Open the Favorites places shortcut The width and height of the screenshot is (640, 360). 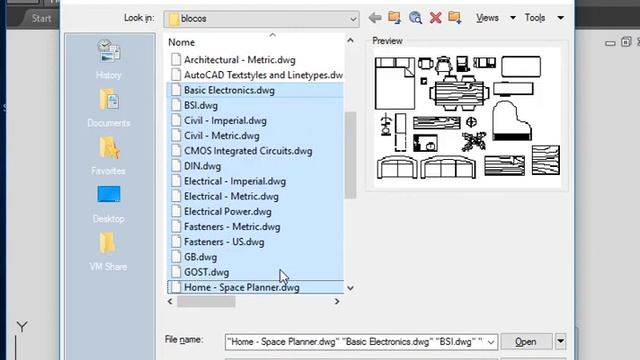(109, 156)
